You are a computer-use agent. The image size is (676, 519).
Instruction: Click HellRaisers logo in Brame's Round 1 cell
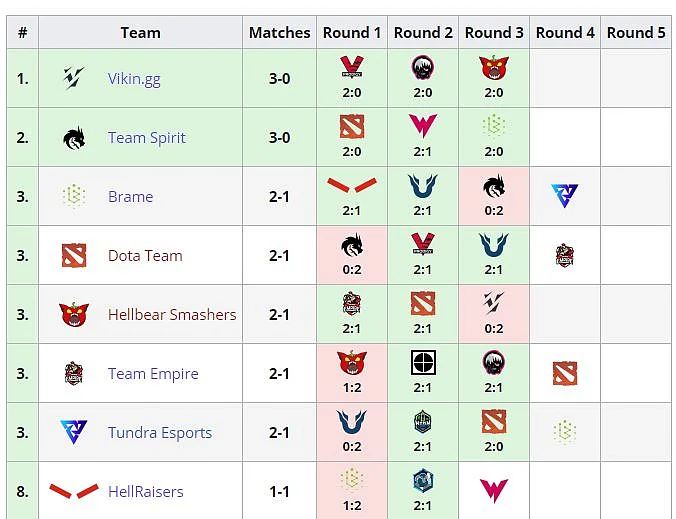[352, 185]
